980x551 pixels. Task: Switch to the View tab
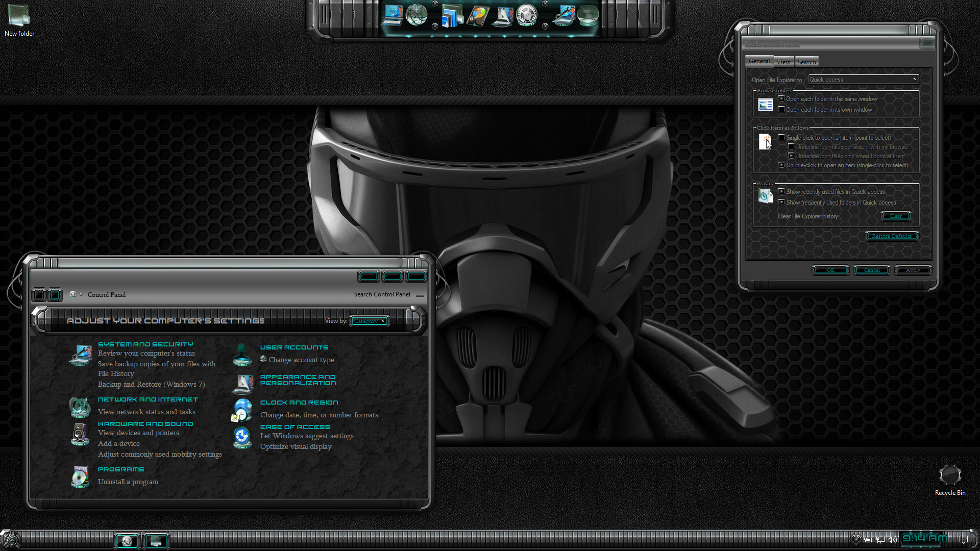783,62
